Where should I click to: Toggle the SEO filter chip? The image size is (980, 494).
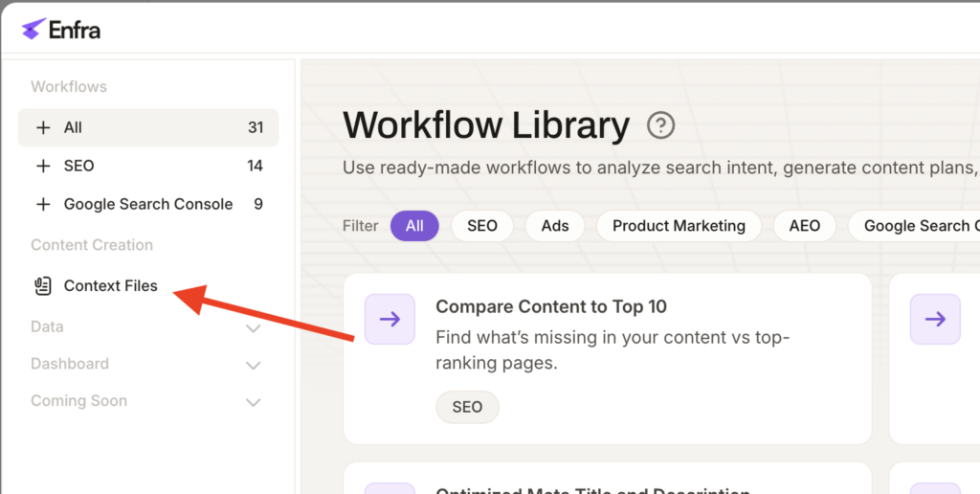[x=481, y=226]
